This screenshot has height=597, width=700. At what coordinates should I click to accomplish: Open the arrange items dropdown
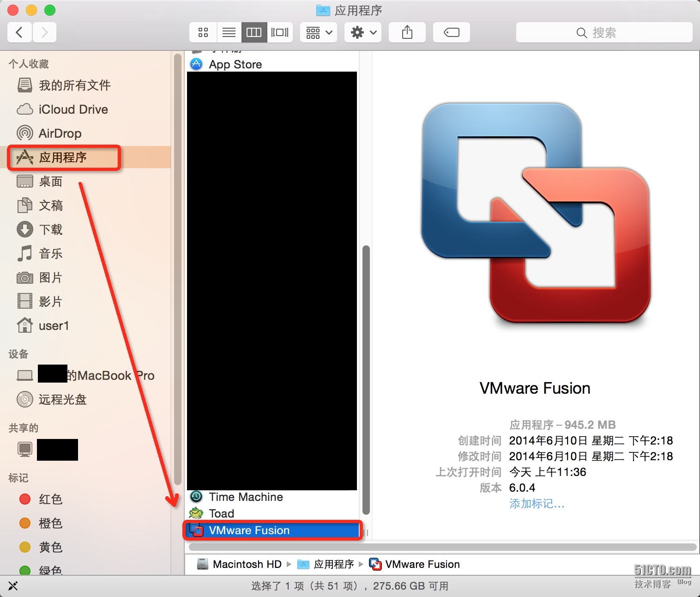[x=319, y=32]
